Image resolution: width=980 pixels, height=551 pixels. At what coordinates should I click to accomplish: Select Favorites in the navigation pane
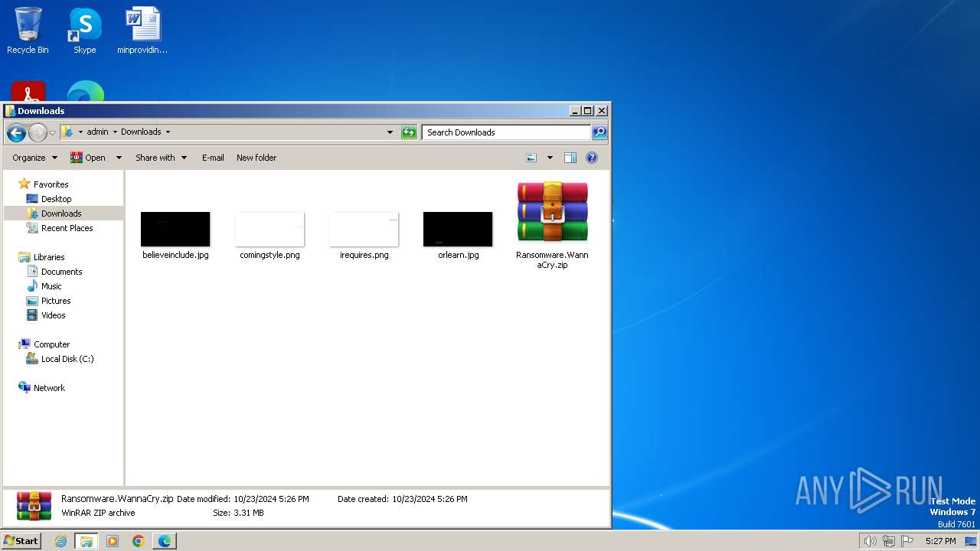click(x=51, y=184)
